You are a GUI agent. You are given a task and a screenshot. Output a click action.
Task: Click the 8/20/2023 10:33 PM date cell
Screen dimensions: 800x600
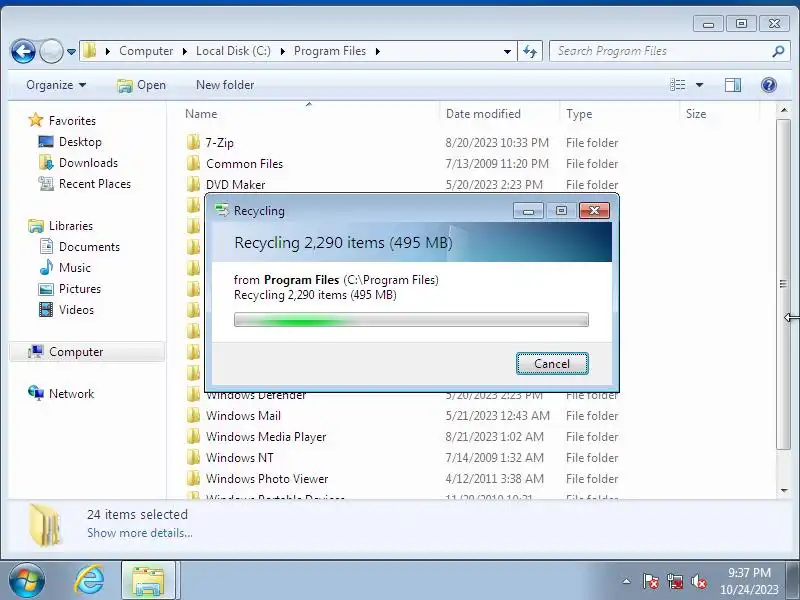click(497, 143)
